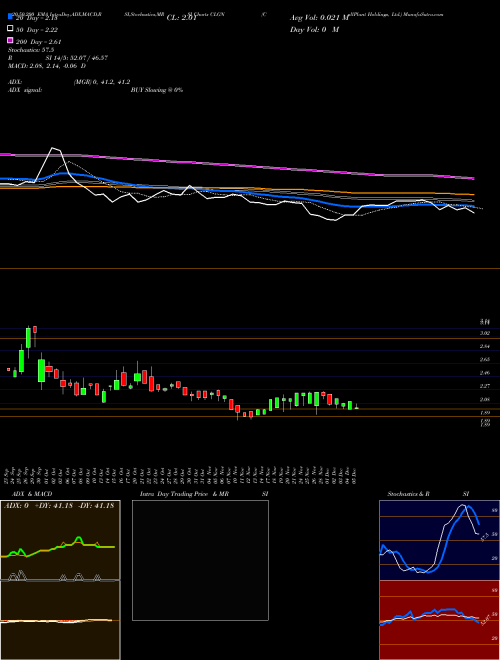
Task: Click the 'Day Vol: 0 M' label
Action: [314, 29]
